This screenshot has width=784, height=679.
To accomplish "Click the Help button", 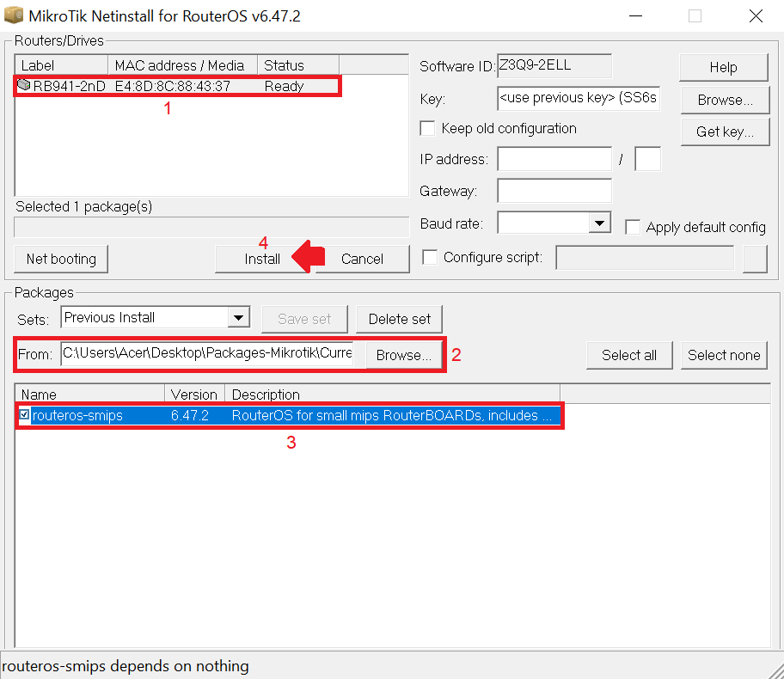I will (x=723, y=67).
